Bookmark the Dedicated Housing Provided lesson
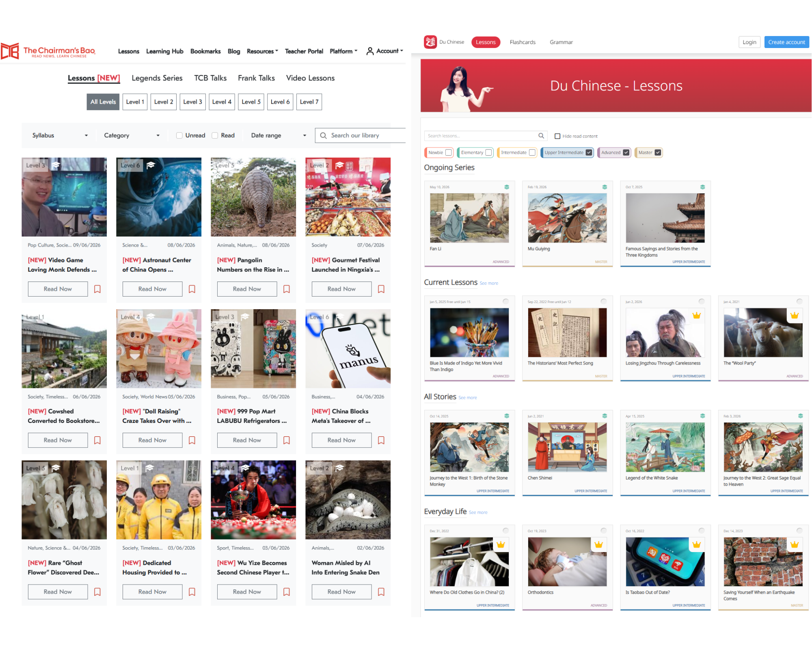Image resolution: width=812 pixels, height=650 pixels. (x=192, y=592)
